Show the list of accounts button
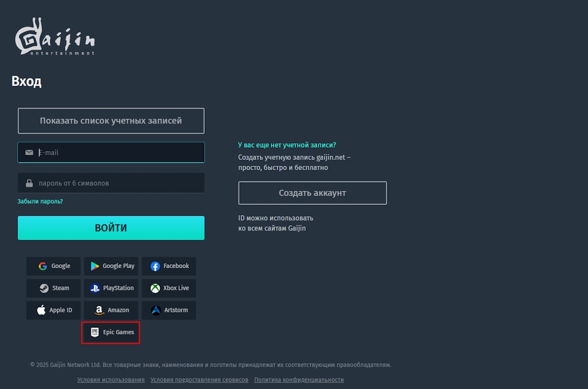 pos(111,121)
